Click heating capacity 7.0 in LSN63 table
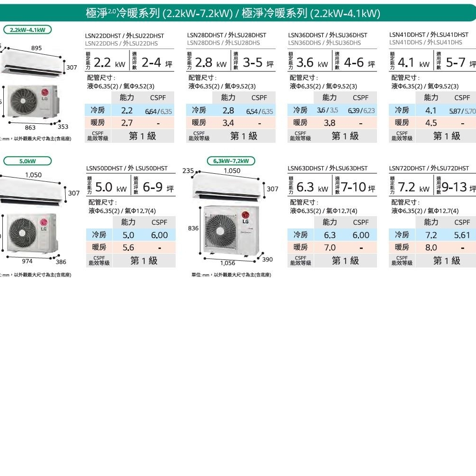This screenshot has width=476, height=476. pos(330,248)
